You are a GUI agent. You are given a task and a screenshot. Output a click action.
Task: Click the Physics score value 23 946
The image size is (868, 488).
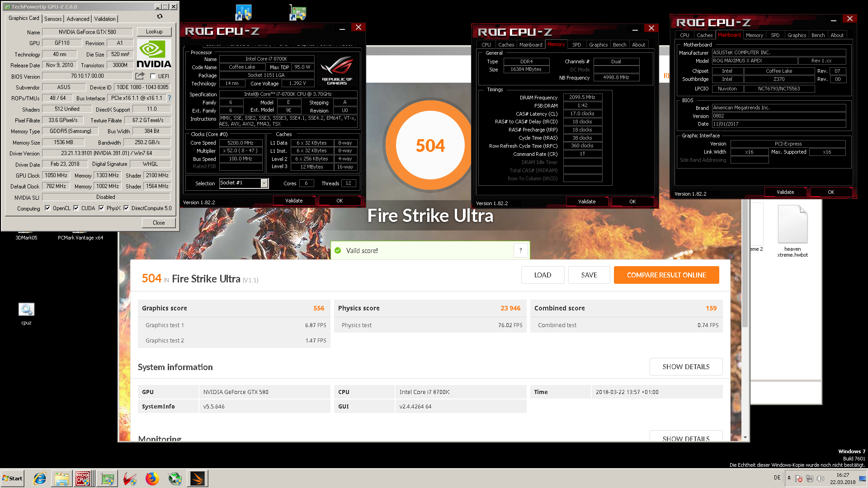pos(510,308)
